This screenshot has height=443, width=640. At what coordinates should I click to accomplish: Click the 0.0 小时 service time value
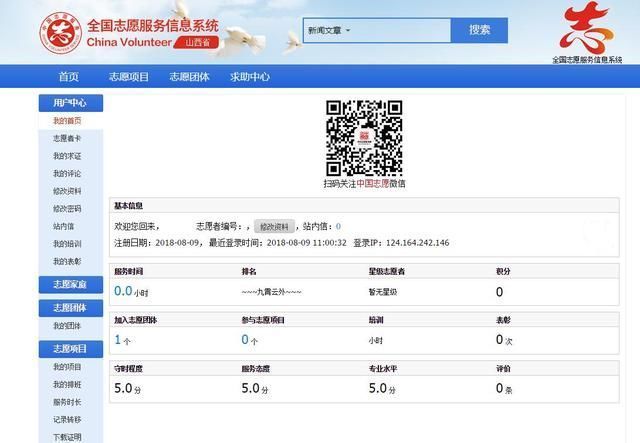click(131, 292)
